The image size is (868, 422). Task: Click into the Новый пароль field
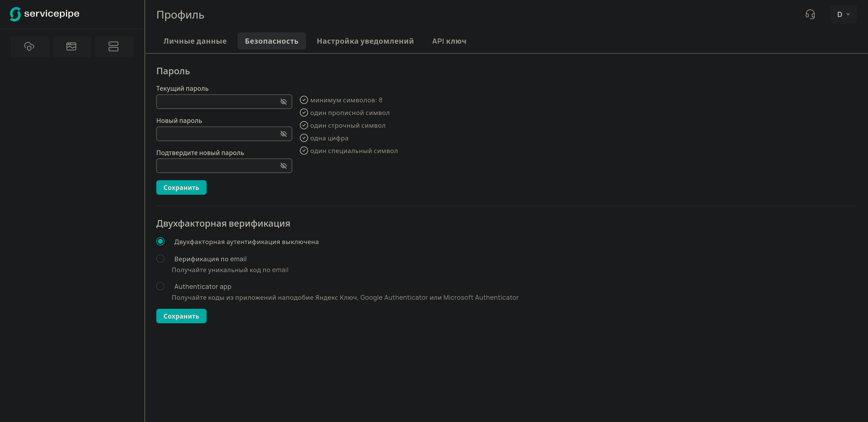[x=216, y=134]
